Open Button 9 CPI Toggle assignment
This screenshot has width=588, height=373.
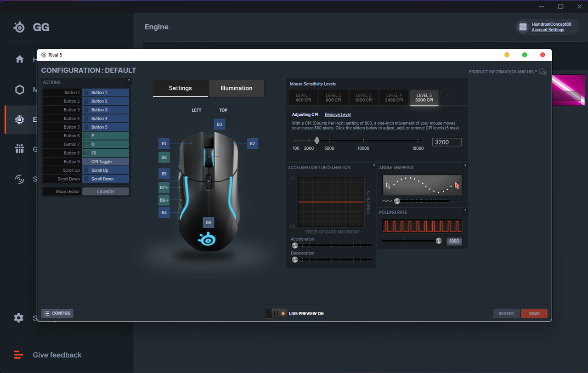click(x=106, y=162)
